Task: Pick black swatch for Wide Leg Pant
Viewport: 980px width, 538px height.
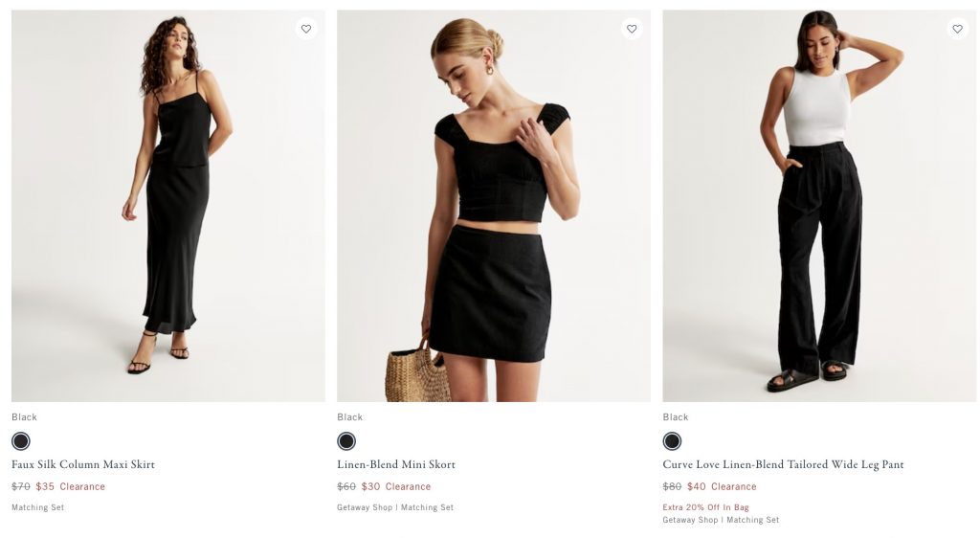Action: 672,441
